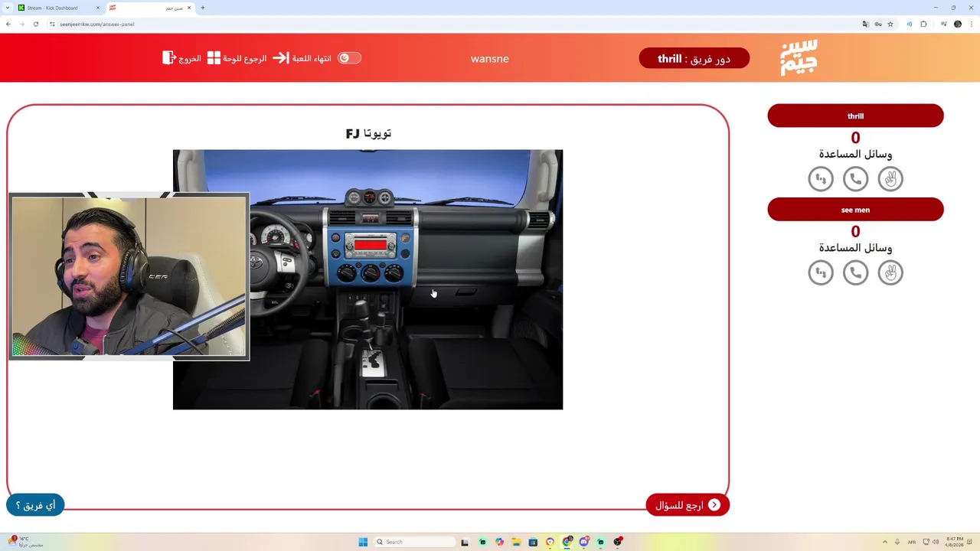Use thrill team's phone call helper
980x551 pixels.
coord(855,179)
